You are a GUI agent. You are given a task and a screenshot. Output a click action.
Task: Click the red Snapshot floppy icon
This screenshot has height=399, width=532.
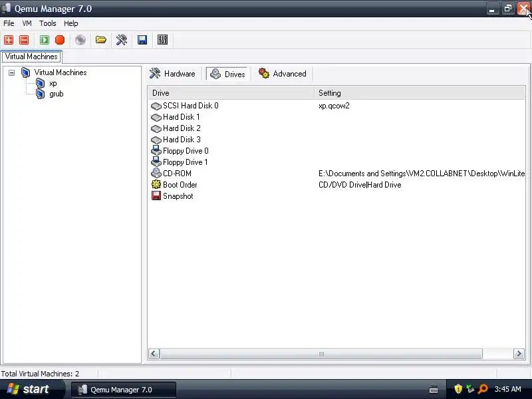tap(156, 196)
